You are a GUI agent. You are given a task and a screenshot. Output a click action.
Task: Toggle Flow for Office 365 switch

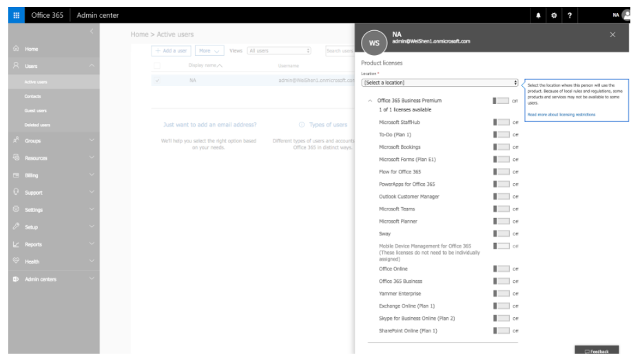coord(502,171)
